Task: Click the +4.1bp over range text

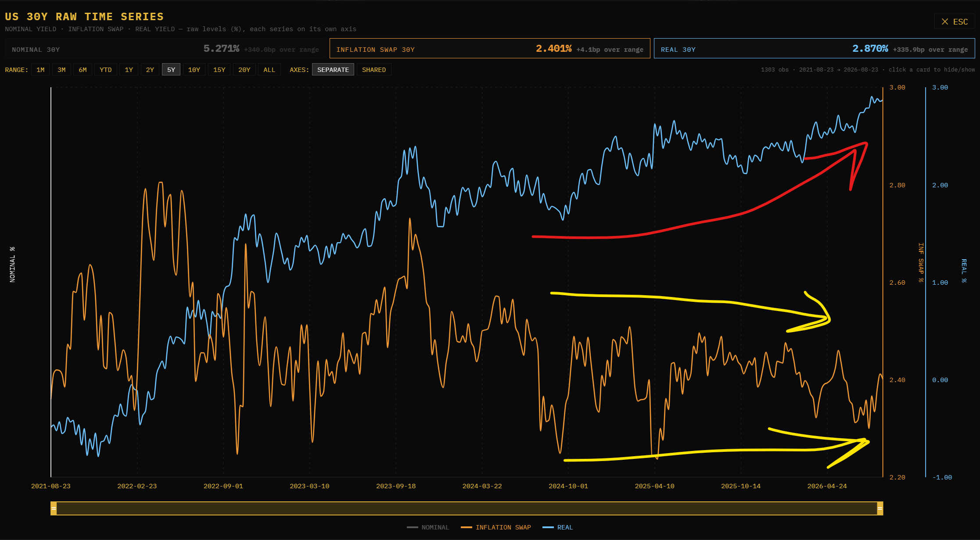Action: 610,50
